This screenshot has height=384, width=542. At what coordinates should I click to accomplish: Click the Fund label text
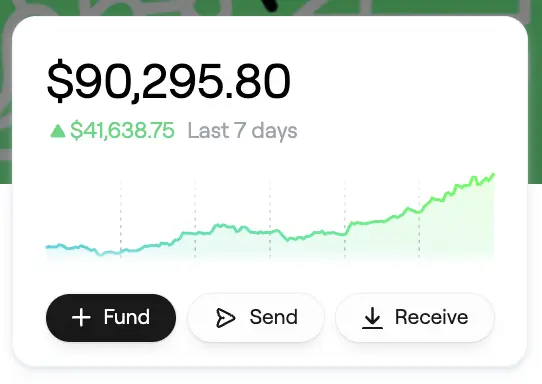pyautogui.click(x=127, y=317)
